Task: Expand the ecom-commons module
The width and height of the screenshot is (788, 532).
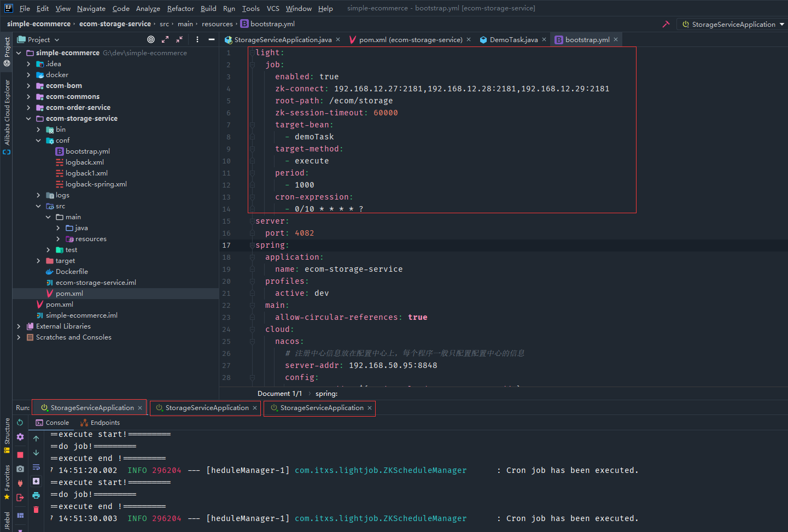Action: click(28, 97)
